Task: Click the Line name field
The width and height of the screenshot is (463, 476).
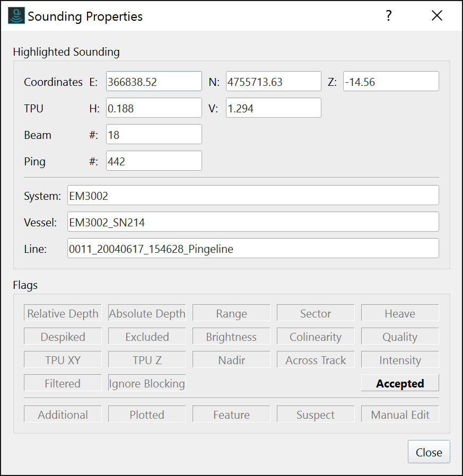Action: tap(253, 249)
